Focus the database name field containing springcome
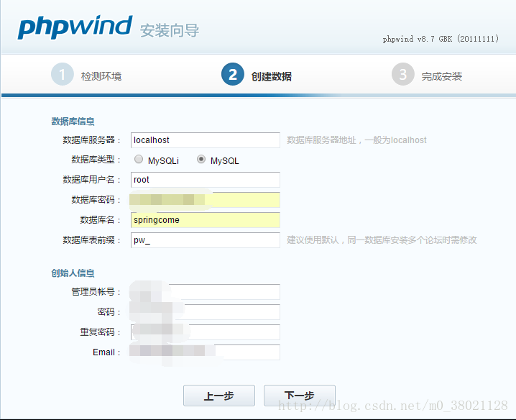Image resolution: width=516 pixels, height=420 pixels. (x=206, y=220)
